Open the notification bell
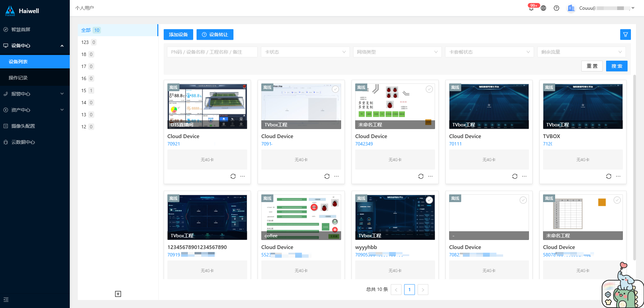644x308 pixels. 531,8
